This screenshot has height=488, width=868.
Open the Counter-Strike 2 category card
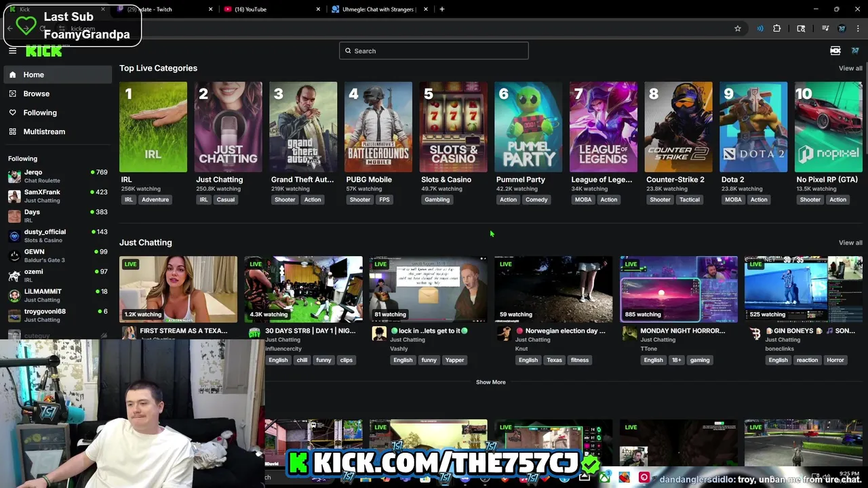click(679, 127)
